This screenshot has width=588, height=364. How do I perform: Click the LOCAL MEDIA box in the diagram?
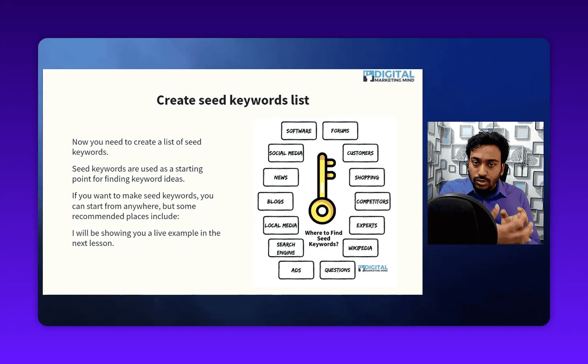click(x=280, y=225)
